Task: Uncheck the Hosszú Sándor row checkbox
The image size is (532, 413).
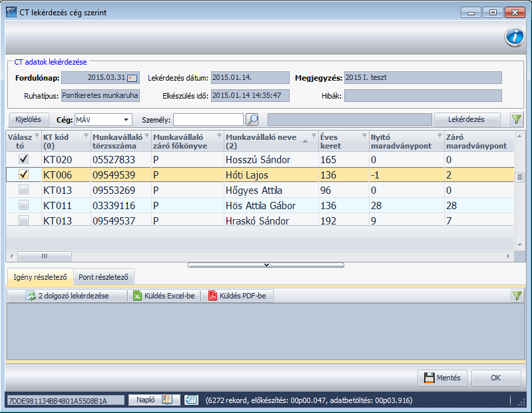Action: click(x=23, y=159)
